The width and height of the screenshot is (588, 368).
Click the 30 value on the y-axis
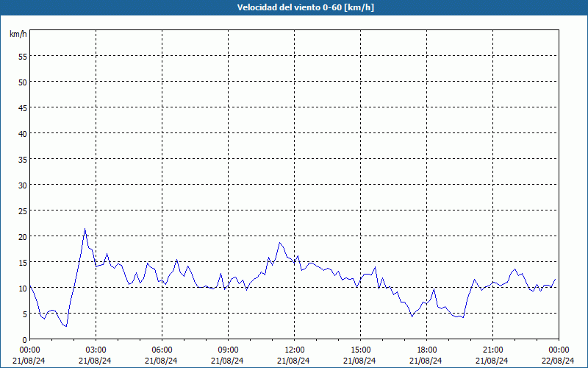23,185
